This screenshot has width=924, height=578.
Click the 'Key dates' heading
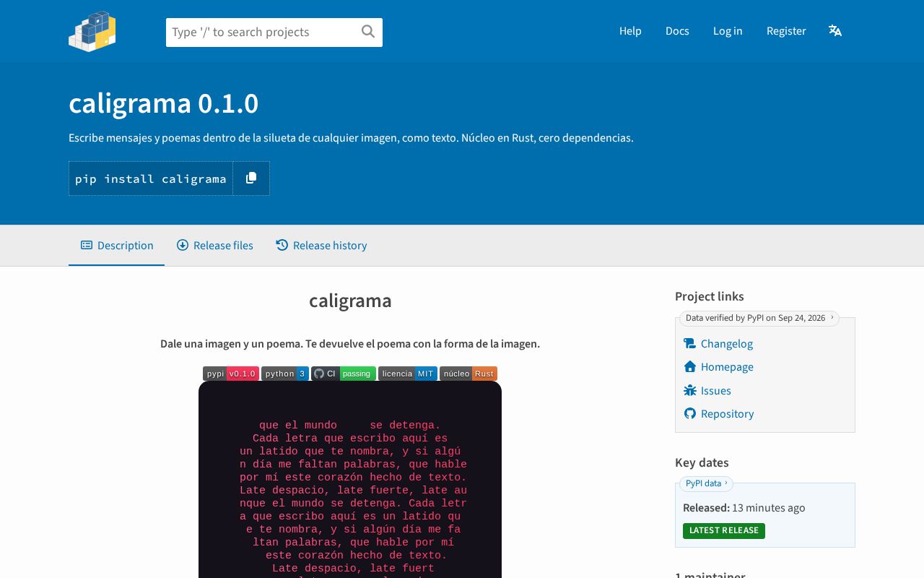click(702, 462)
